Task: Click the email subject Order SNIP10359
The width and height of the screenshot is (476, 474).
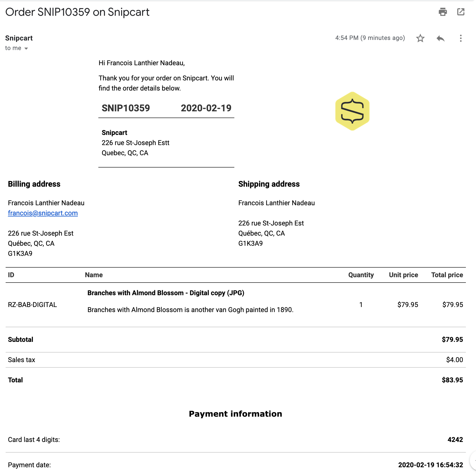Action: coord(77,12)
